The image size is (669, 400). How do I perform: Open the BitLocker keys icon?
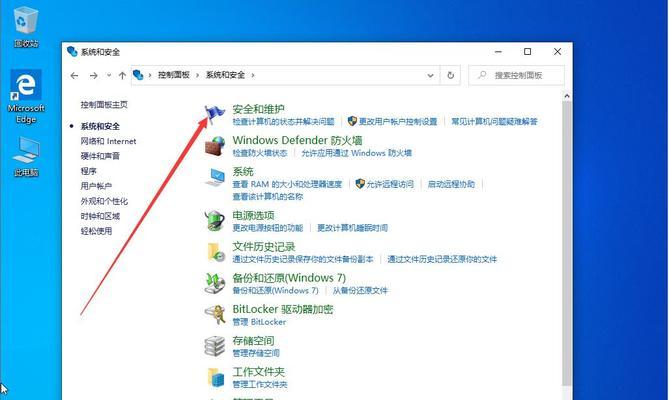click(215, 315)
